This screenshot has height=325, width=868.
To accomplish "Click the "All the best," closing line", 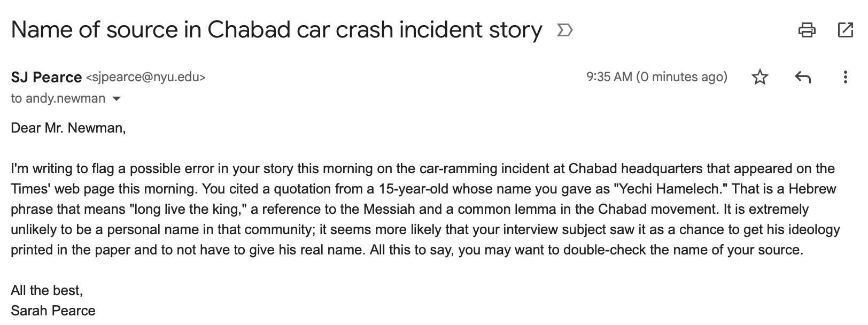I will pyautogui.click(x=47, y=290).
